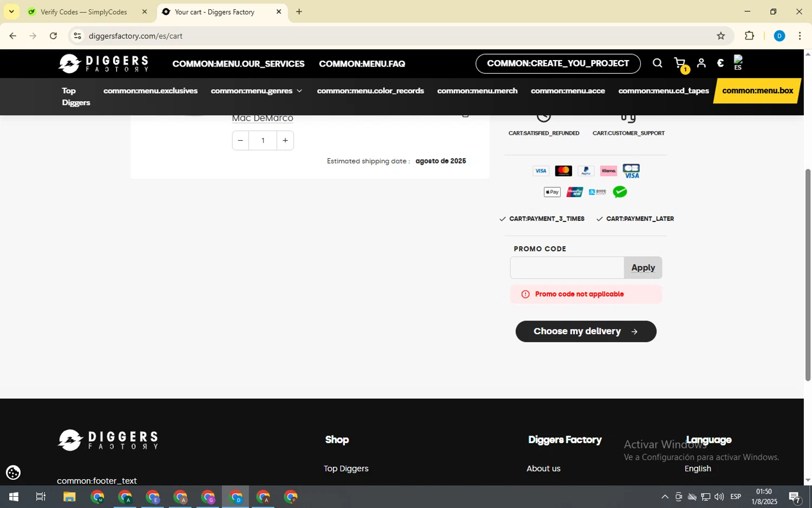Click the quantity value field
Image resolution: width=812 pixels, height=508 pixels.
(x=263, y=140)
